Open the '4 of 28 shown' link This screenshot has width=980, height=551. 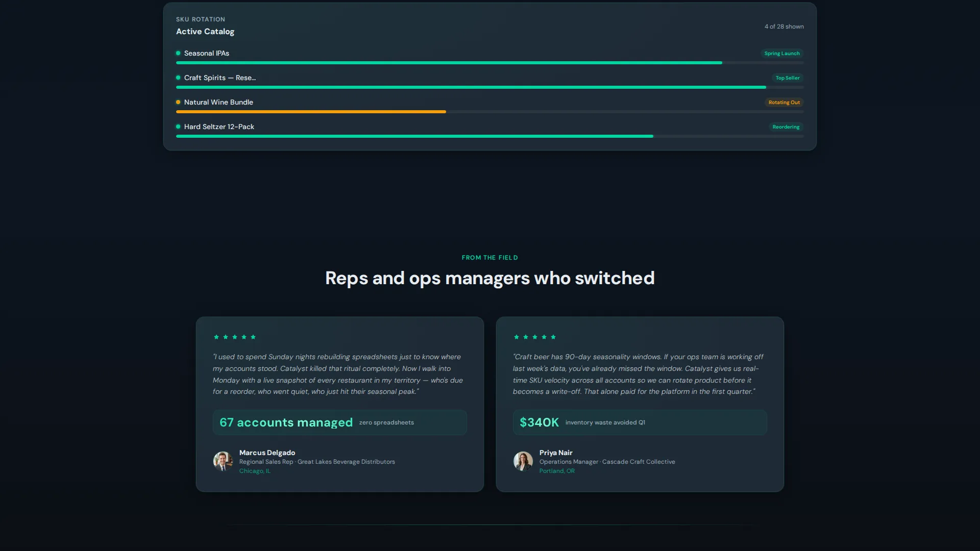pos(784,27)
